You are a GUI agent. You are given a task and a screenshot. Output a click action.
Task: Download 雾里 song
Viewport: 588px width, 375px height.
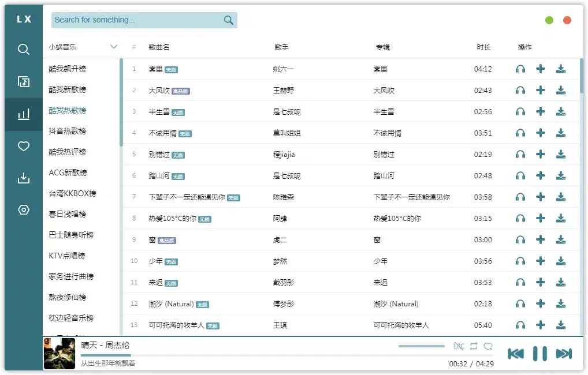(561, 69)
